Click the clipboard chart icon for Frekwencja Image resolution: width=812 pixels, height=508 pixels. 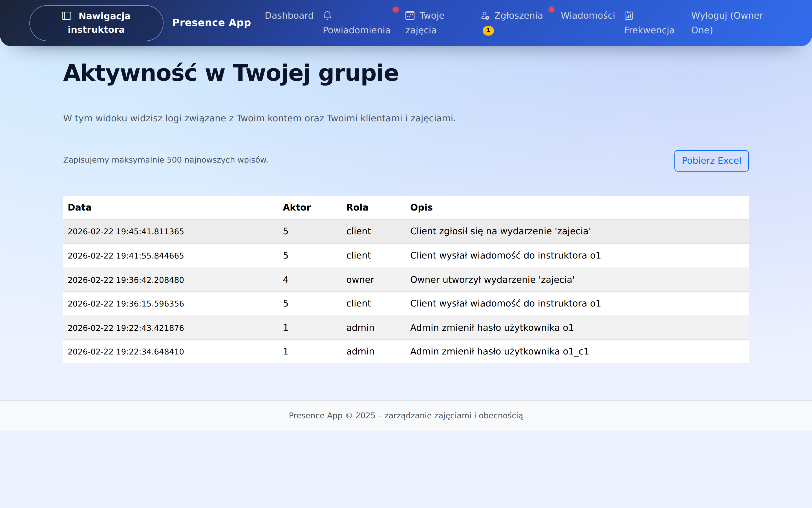629,16
